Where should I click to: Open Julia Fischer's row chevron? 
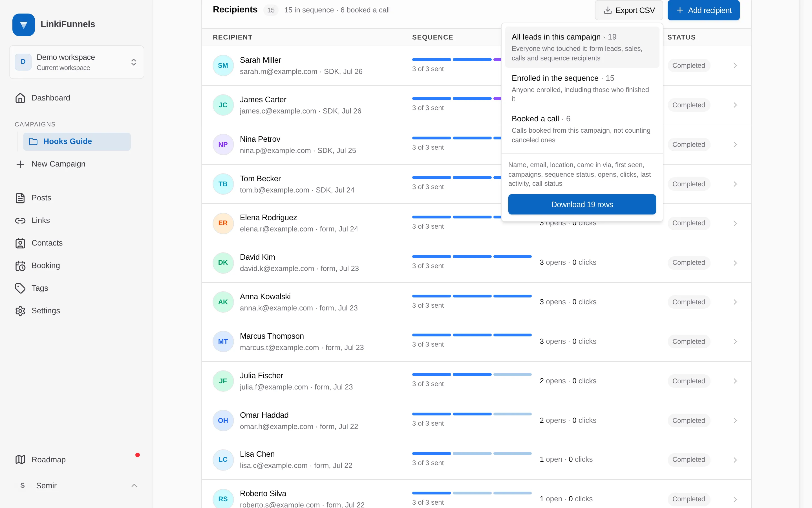735,381
